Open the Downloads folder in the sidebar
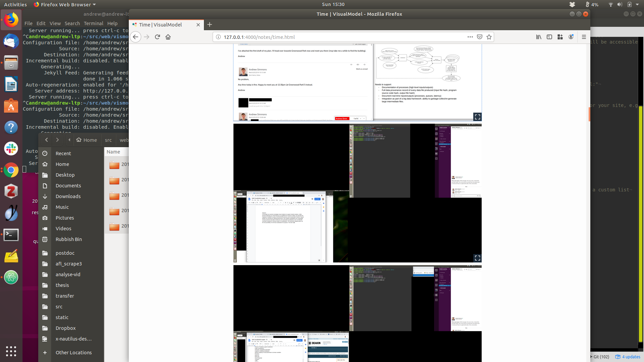The height and width of the screenshot is (362, 644). pos(68,196)
